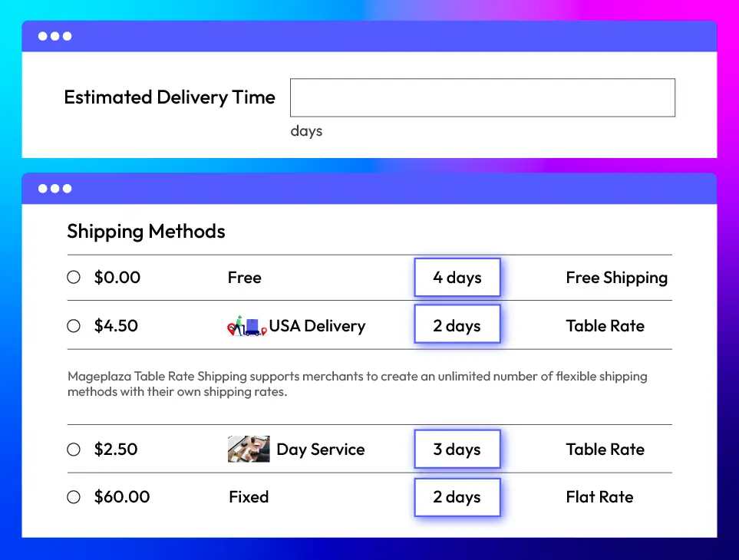
Task: Click the 2 days badge for USA Delivery
Action: point(457,324)
